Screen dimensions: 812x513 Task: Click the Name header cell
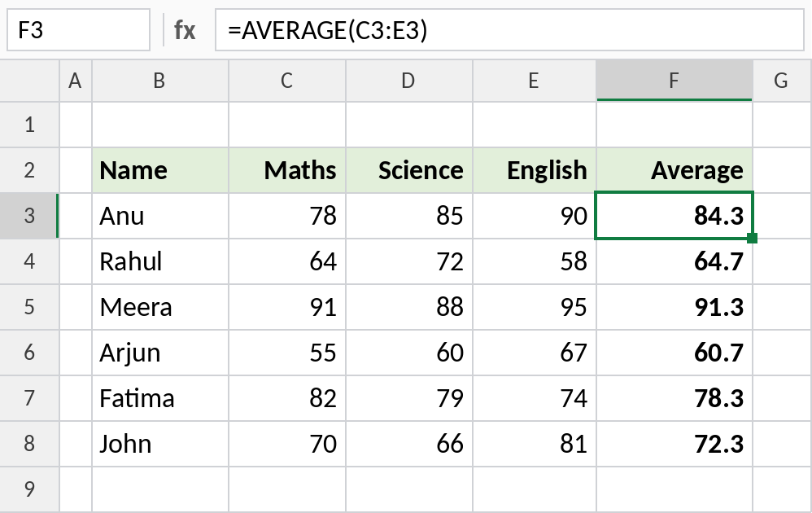tap(160, 170)
